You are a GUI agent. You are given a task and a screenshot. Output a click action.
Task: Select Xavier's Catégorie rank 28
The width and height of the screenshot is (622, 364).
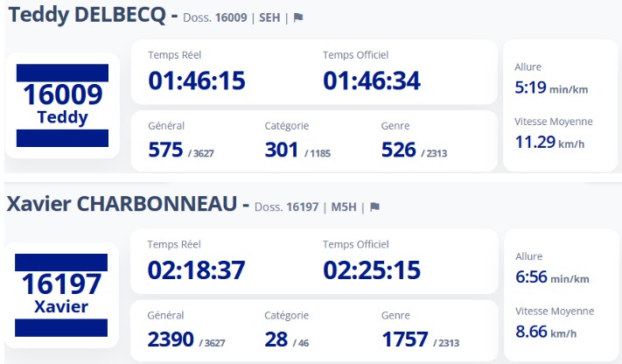click(x=276, y=339)
